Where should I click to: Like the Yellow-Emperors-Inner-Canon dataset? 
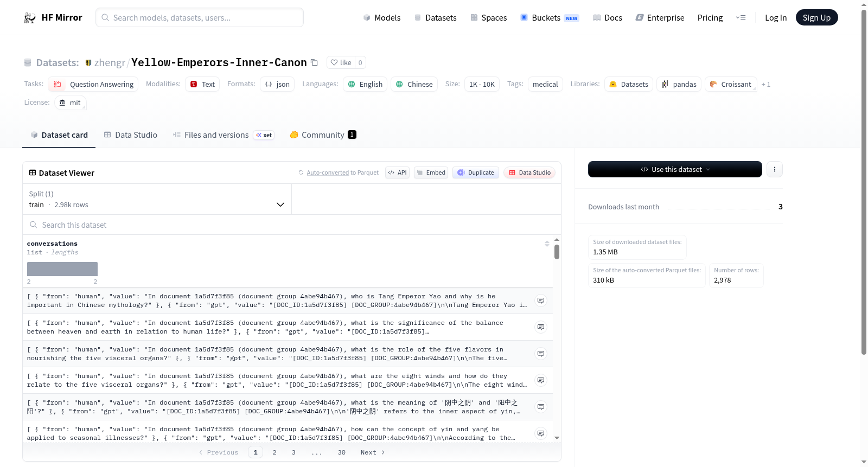[341, 62]
